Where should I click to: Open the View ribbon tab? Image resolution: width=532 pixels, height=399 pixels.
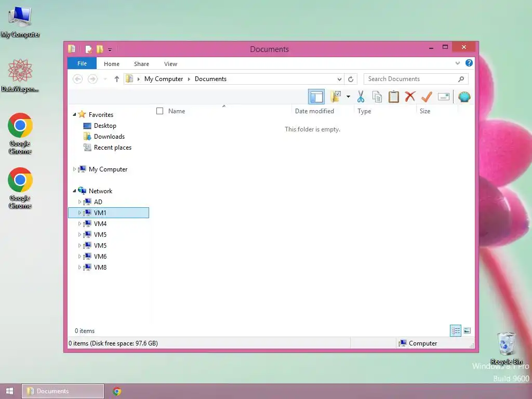pyautogui.click(x=170, y=64)
